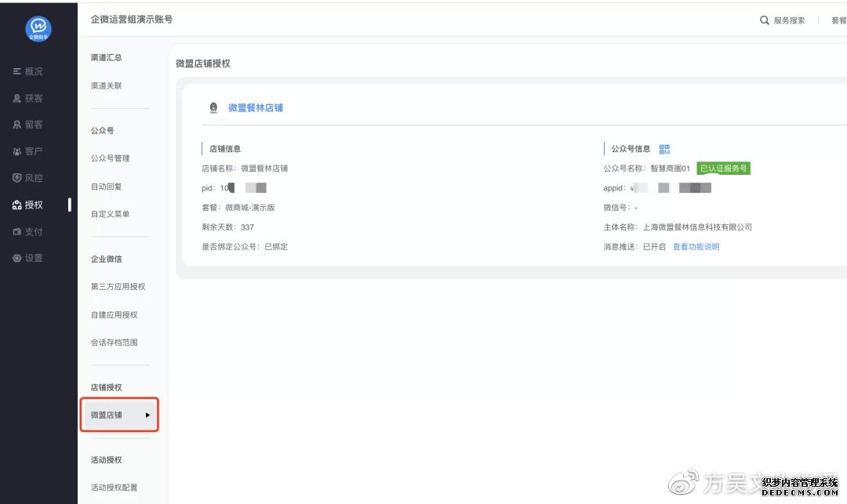Expand the arrow beside 微盟店铺
847x504 pixels.
point(147,415)
